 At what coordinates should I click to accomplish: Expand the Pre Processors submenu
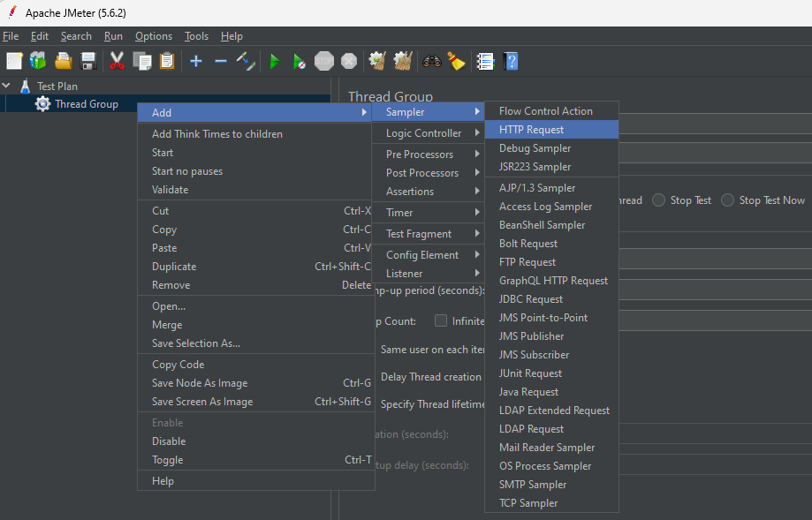(x=429, y=154)
